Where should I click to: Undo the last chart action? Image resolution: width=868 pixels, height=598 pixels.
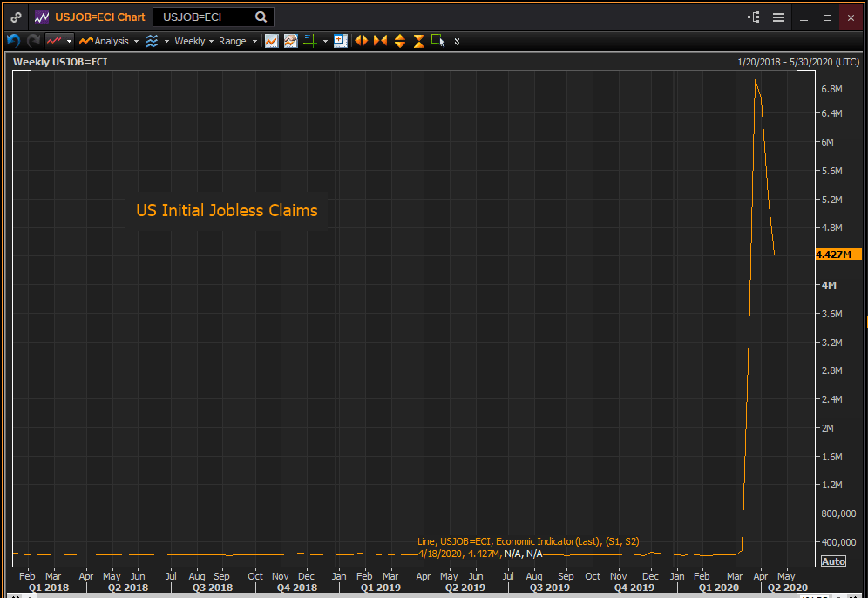[14, 41]
